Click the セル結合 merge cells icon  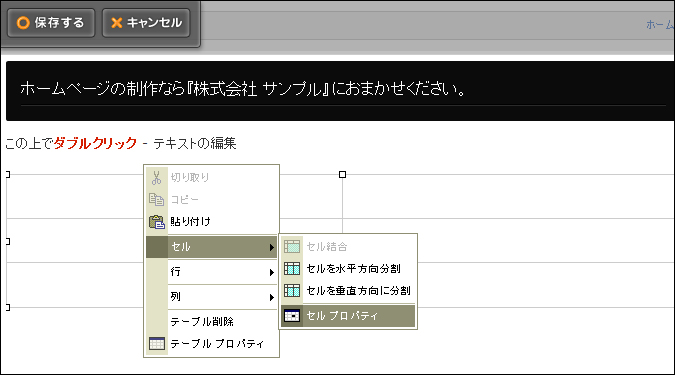pyautogui.click(x=292, y=247)
